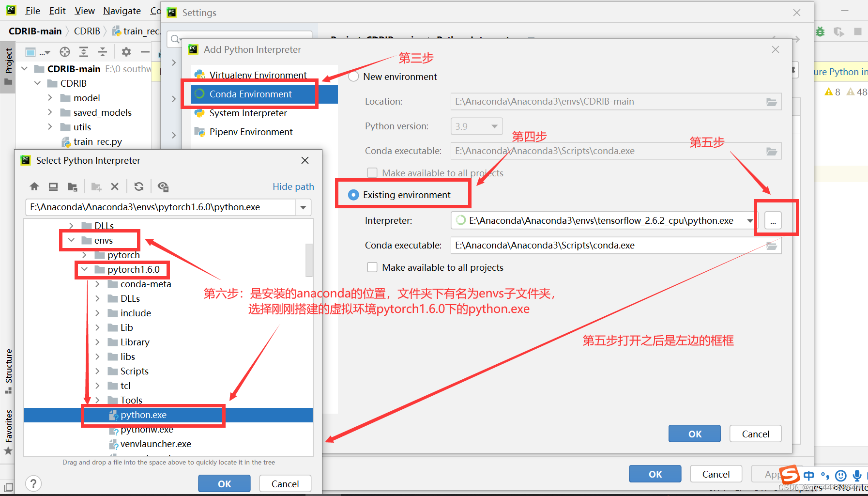
Task: Click the Debug bug icon
Action: 820,31
